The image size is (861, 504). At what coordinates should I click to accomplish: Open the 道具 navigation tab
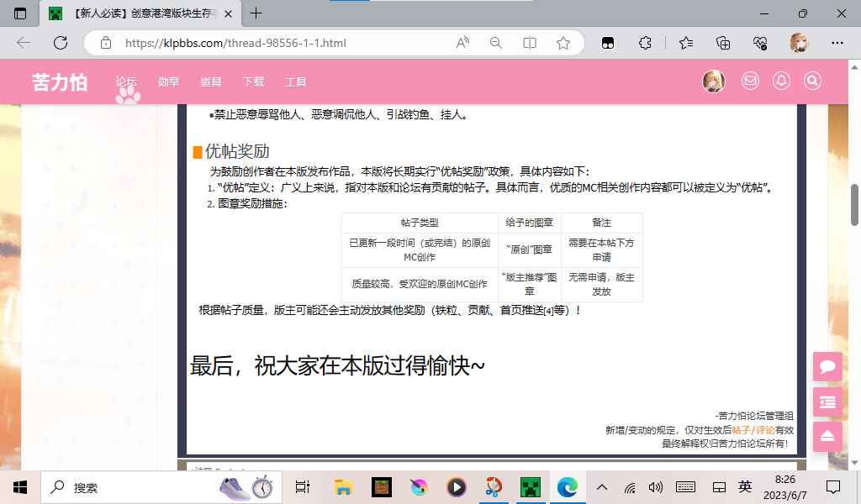point(211,81)
